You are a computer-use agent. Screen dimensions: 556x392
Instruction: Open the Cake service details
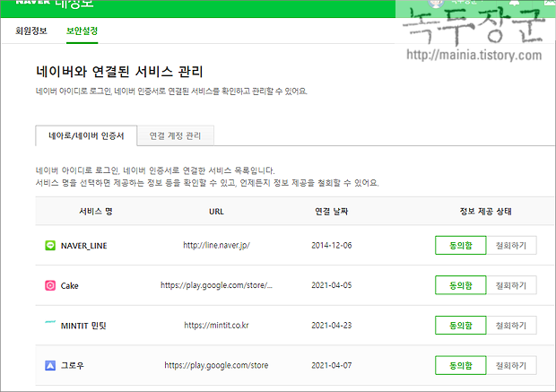[70, 286]
